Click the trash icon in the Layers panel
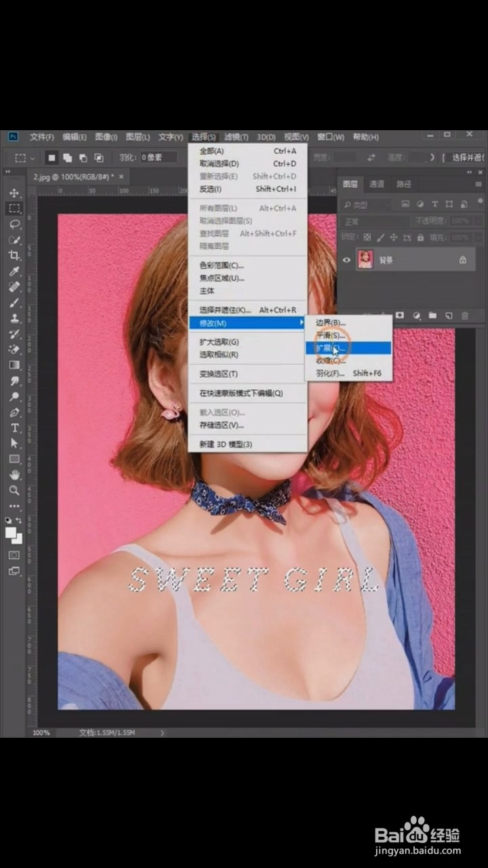 click(465, 315)
